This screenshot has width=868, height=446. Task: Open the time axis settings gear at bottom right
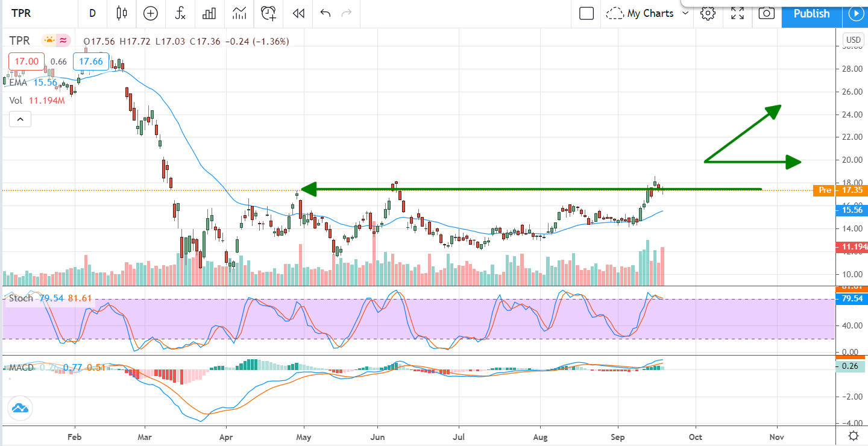pyautogui.click(x=853, y=436)
